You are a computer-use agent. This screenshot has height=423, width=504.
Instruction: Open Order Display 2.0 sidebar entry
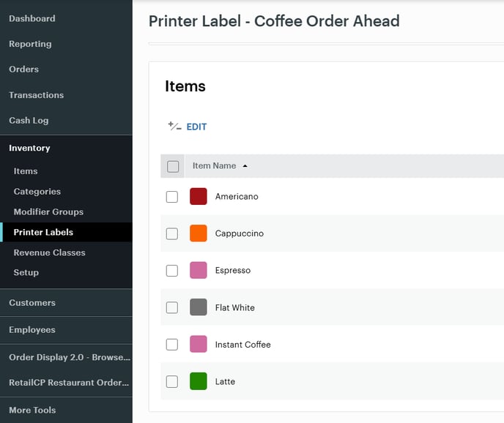[69, 357]
